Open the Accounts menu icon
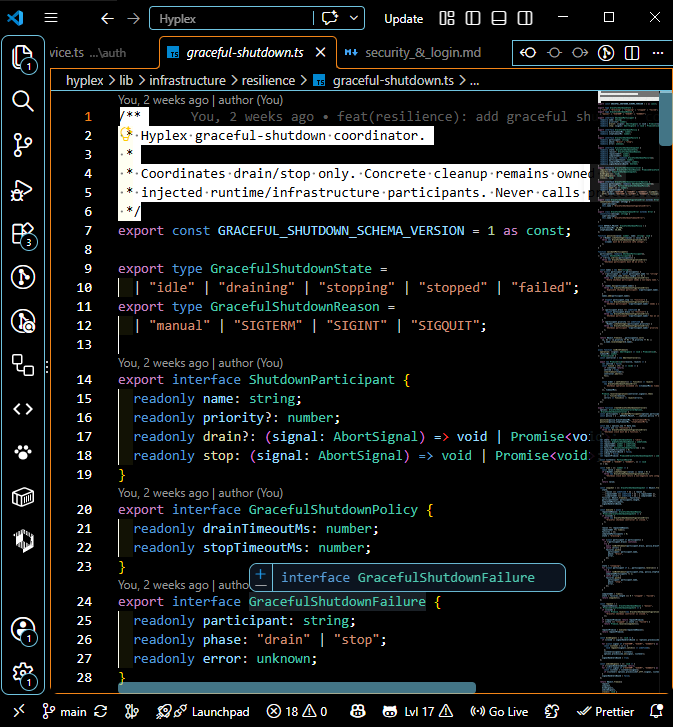 [23, 631]
